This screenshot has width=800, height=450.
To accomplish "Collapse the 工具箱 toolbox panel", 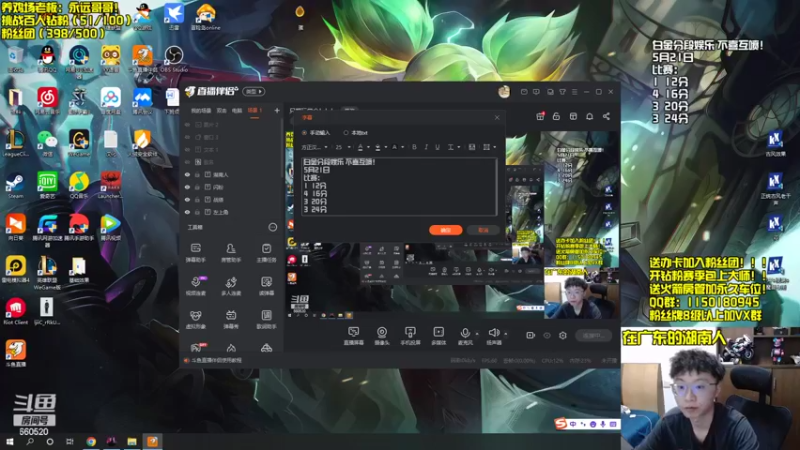I will pyautogui.click(x=272, y=227).
